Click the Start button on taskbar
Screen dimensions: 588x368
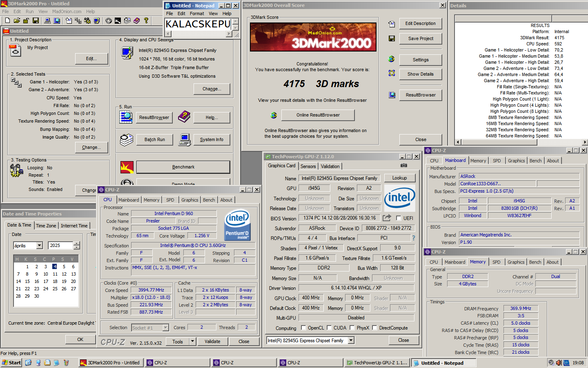[x=11, y=363]
